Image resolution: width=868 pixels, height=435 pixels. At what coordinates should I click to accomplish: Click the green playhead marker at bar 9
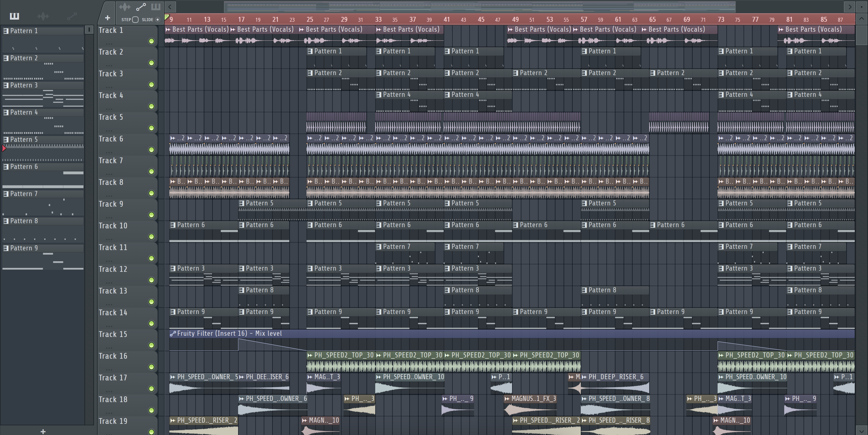166,17
